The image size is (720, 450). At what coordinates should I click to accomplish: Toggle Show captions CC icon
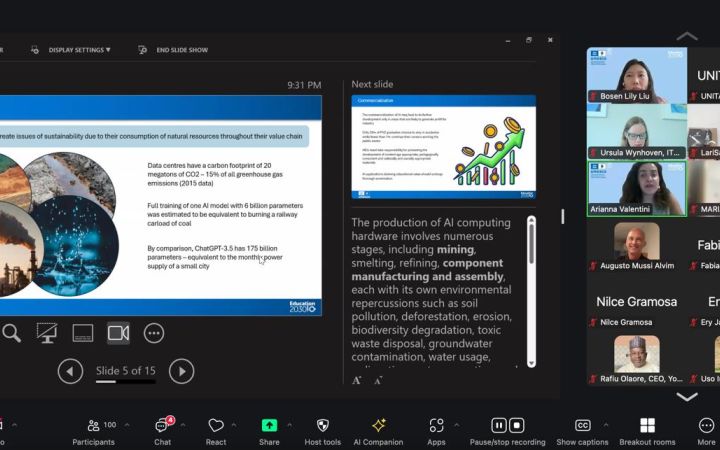click(x=582, y=426)
